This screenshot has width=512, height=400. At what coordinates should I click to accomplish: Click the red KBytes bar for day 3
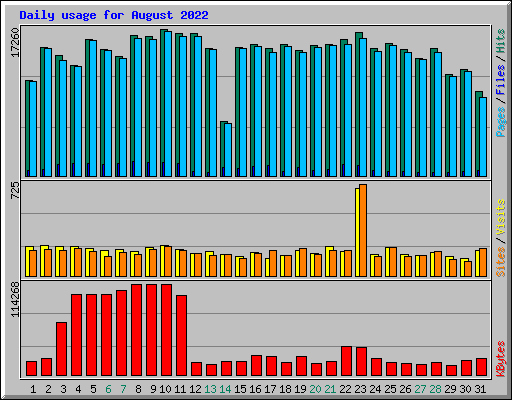tap(61, 349)
